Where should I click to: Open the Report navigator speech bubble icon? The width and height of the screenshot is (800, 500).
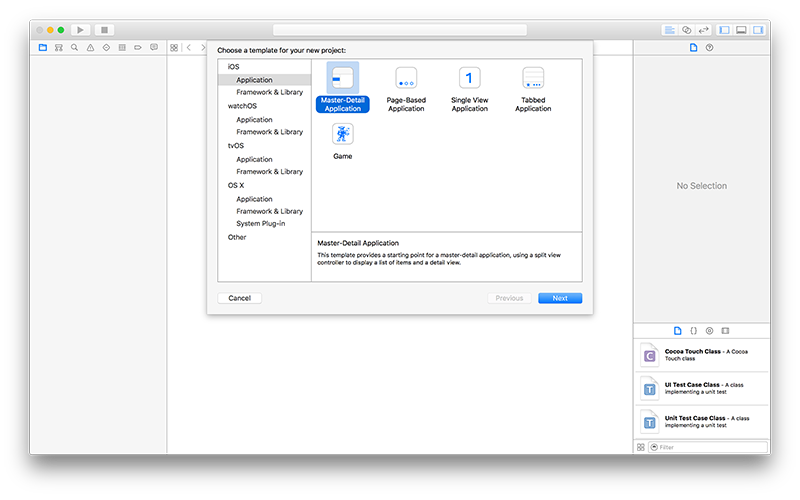[154, 47]
